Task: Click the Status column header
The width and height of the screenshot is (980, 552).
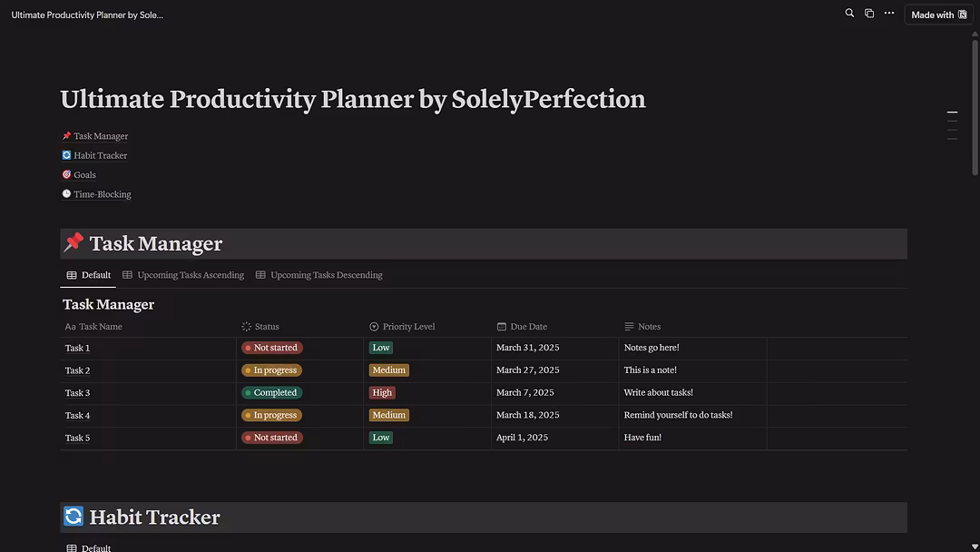Action: [x=267, y=327]
